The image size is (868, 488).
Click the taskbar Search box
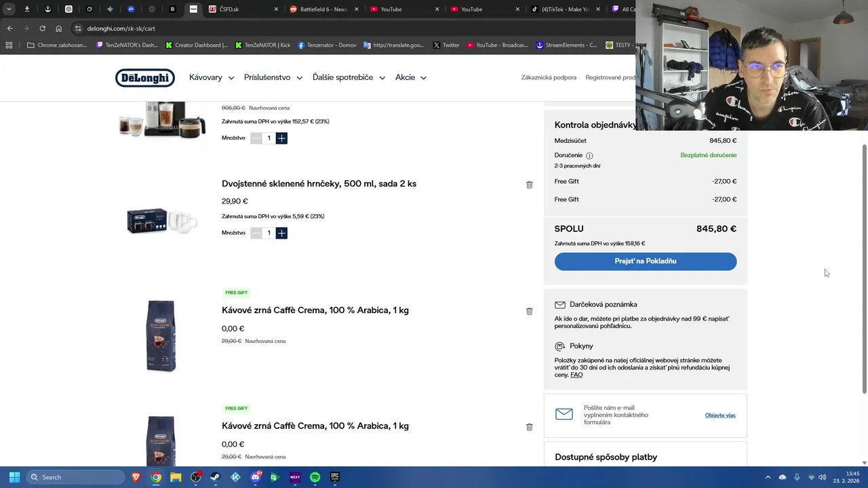coord(75,477)
